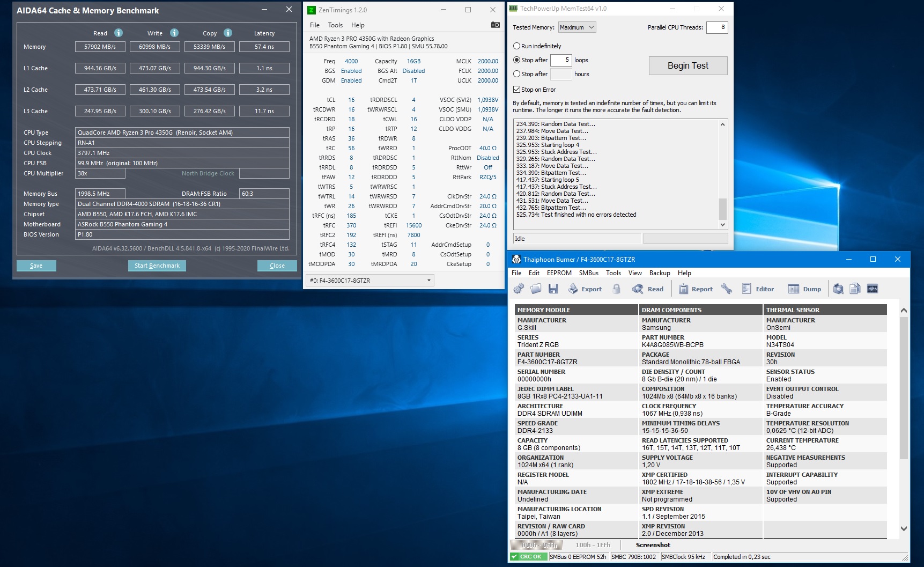Click the Export toolbar button
This screenshot has height=567, width=924.
(x=585, y=289)
